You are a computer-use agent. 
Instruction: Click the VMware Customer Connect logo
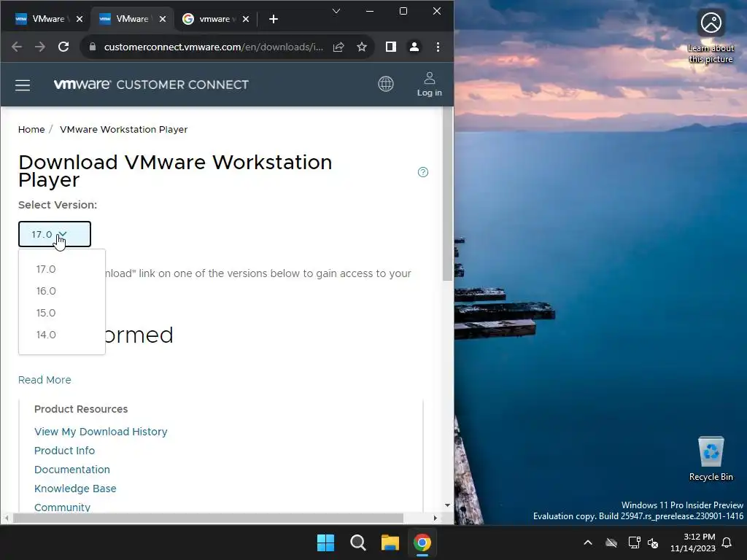[151, 85]
